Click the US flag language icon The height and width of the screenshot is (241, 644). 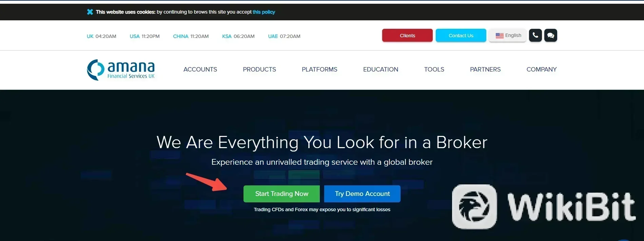coord(499,36)
